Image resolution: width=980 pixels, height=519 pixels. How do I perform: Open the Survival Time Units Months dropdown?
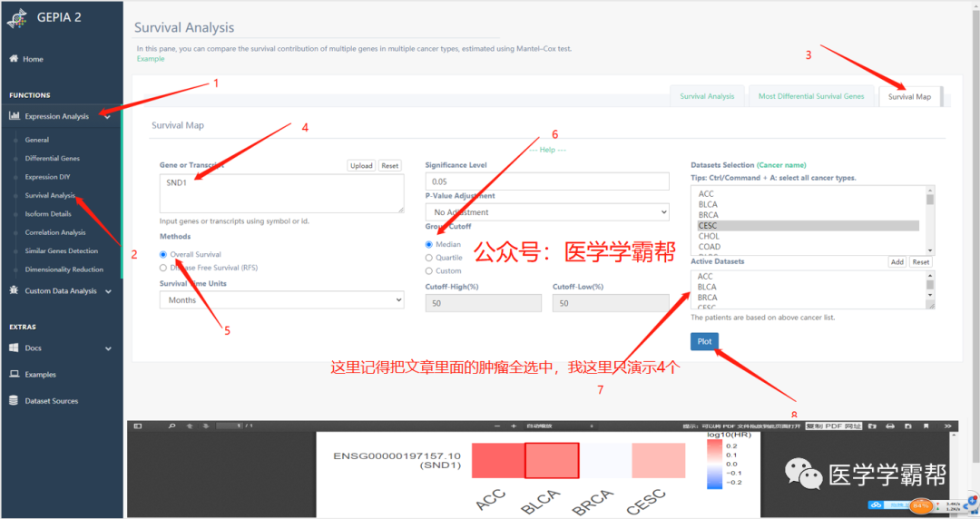point(281,300)
